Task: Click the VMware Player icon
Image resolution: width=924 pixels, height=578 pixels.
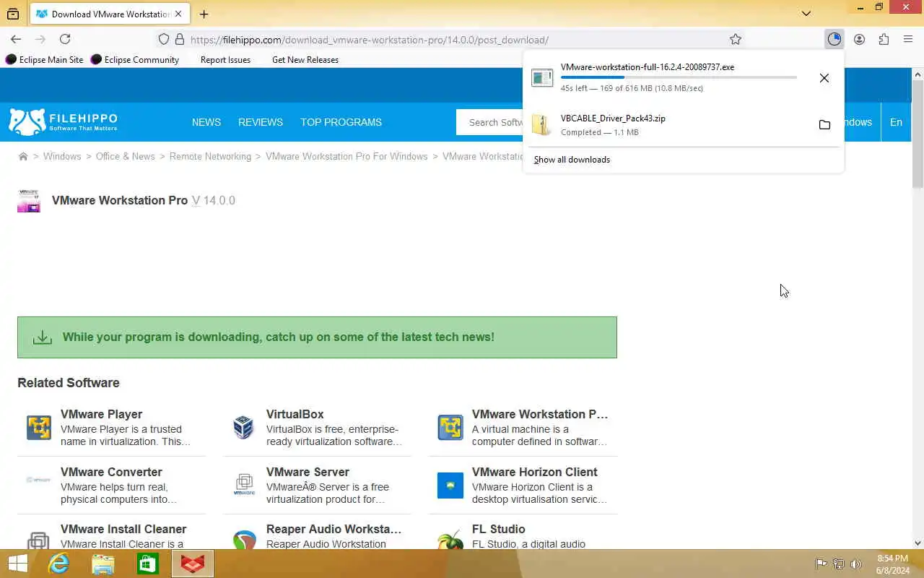Action: point(39,427)
